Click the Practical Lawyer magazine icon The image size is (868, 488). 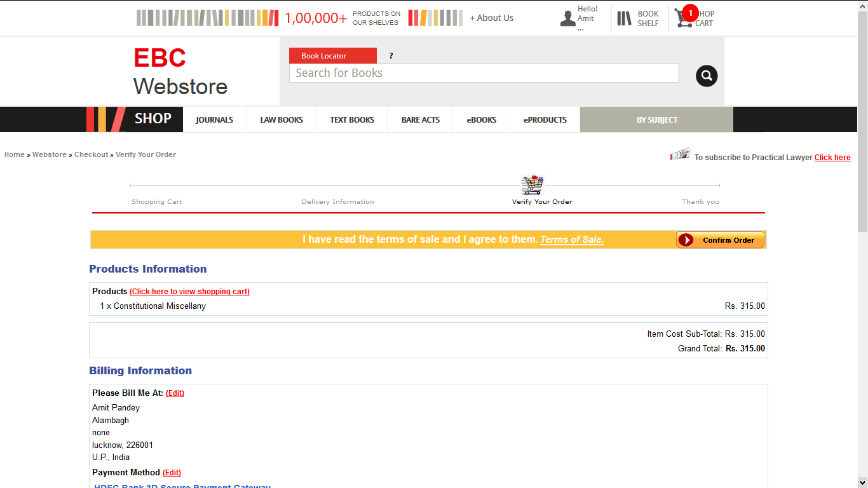click(680, 154)
